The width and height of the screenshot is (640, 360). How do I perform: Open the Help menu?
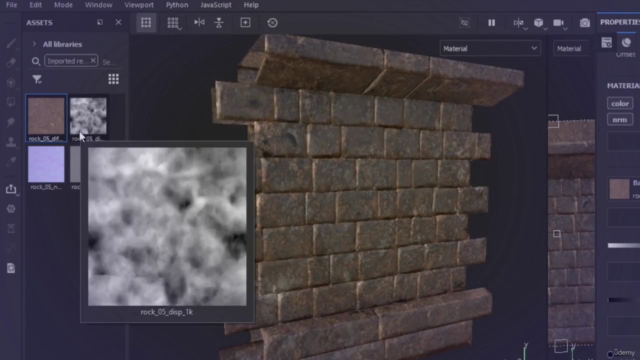pyautogui.click(x=251, y=5)
